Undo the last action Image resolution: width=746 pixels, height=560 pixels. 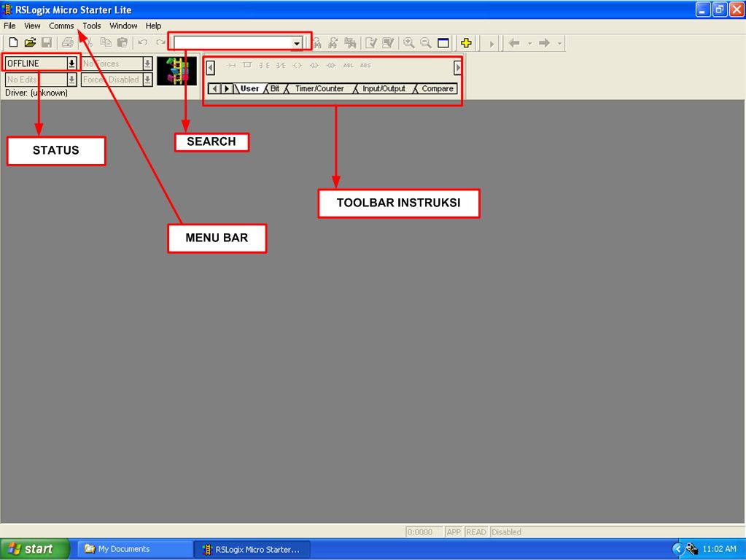pos(142,42)
